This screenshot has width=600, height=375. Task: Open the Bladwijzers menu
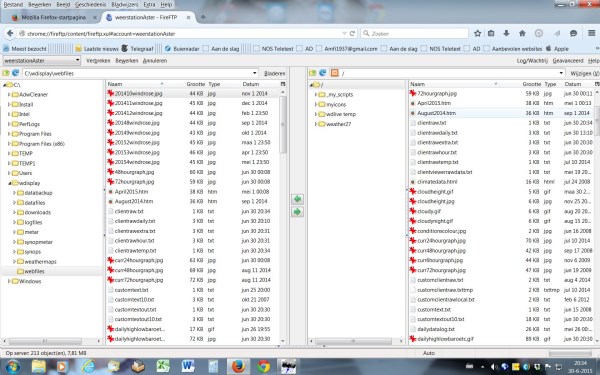(124, 5)
